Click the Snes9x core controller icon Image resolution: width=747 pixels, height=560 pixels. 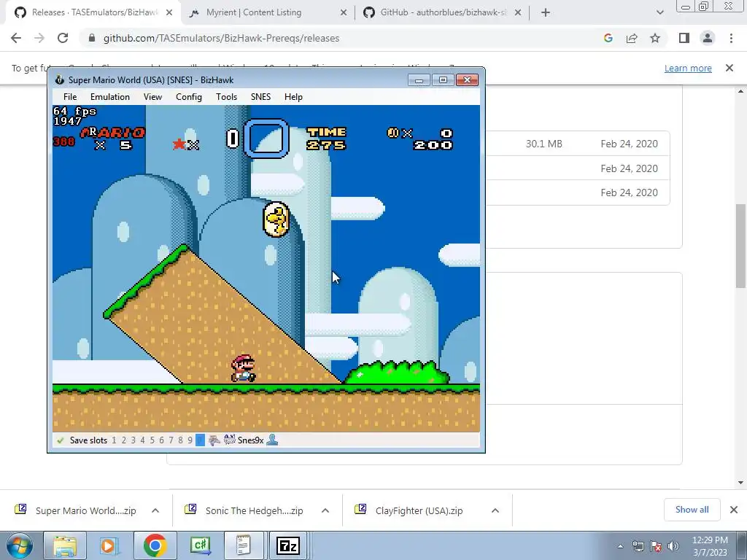pos(230,440)
